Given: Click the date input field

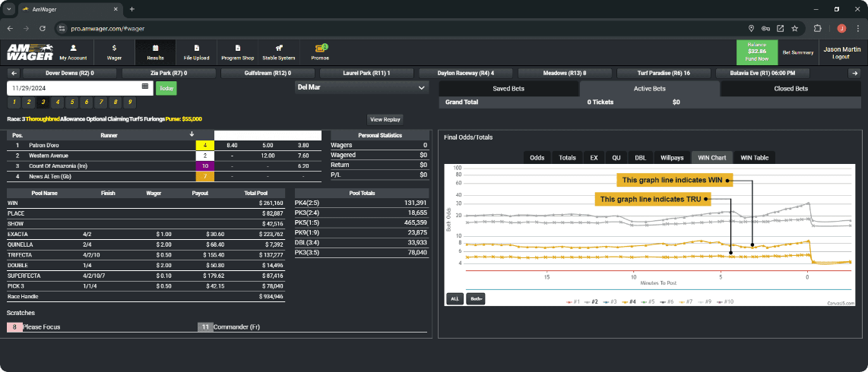Looking at the screenshot, I should [x=72, y=87].
